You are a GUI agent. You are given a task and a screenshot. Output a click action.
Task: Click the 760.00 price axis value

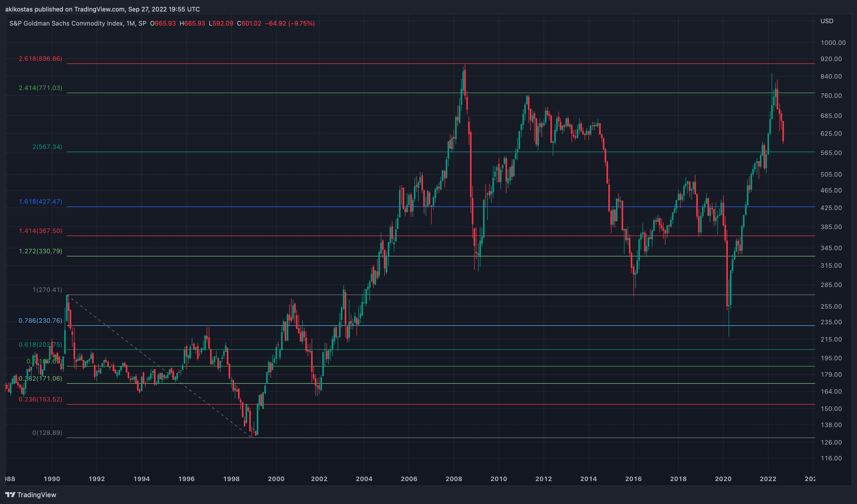click(x=831, y=96)
